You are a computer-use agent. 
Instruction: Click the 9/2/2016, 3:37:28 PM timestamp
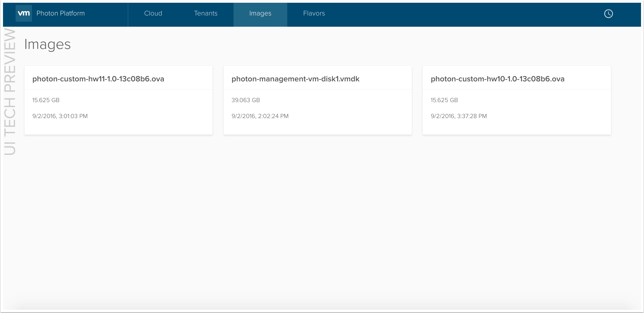point(459,116)
